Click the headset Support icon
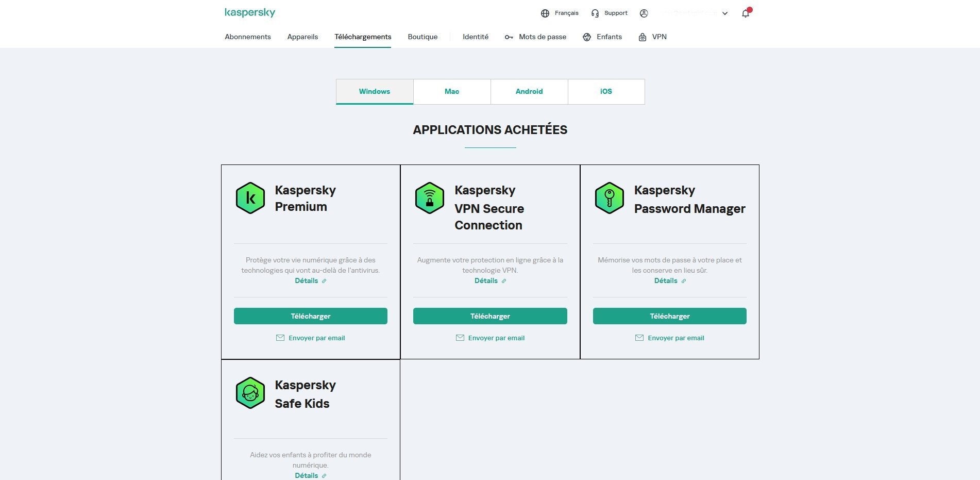The height and width of the screenshot is (480, 980). [x=595, y=13]
